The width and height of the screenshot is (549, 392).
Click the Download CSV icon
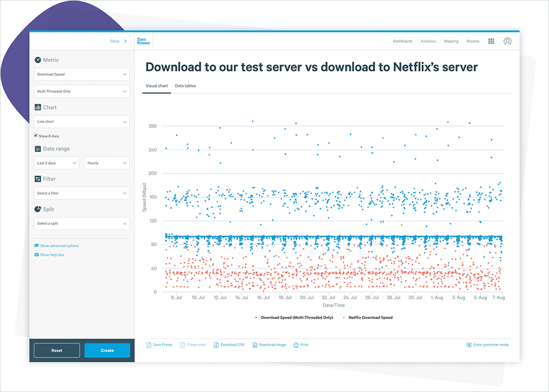(x=216, y=345)
